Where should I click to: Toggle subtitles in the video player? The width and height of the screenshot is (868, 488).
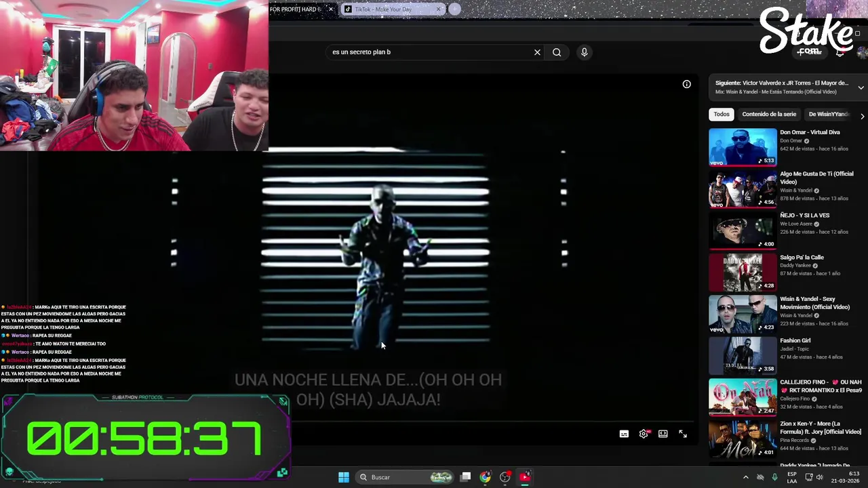(x=624, y=434)
